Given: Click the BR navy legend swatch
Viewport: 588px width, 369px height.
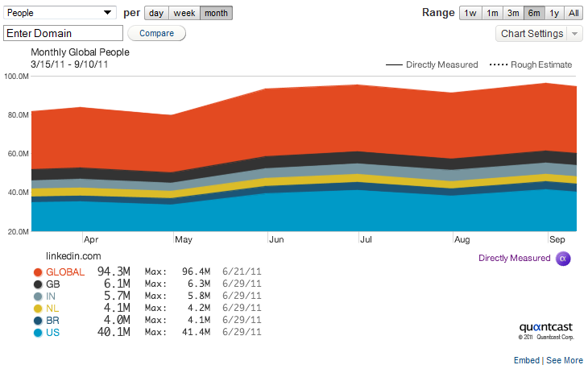Looking at the screenshot, I should click(x=38, y=321).
